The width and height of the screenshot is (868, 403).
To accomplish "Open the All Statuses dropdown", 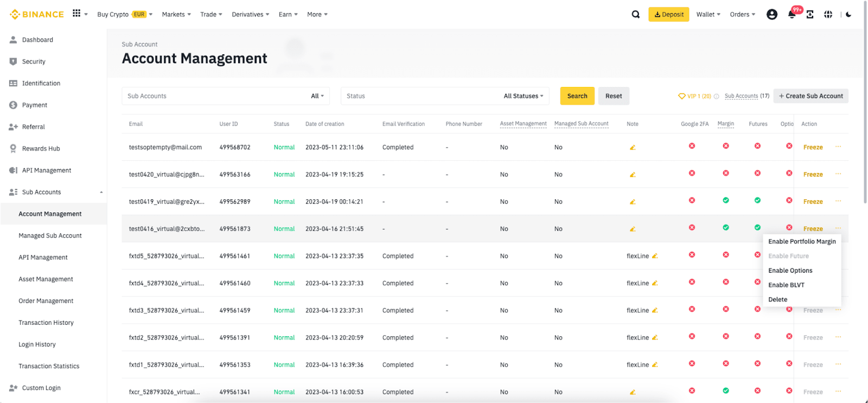I will click(523, 96).
